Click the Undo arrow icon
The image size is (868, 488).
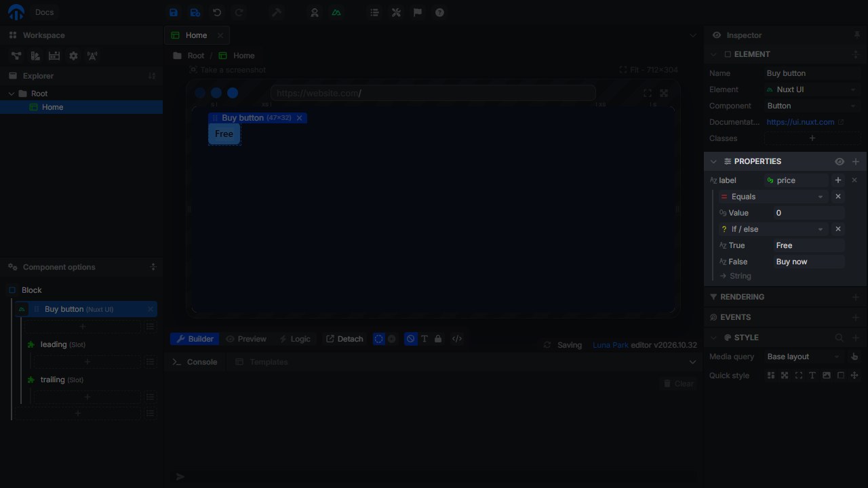(217, 12)
